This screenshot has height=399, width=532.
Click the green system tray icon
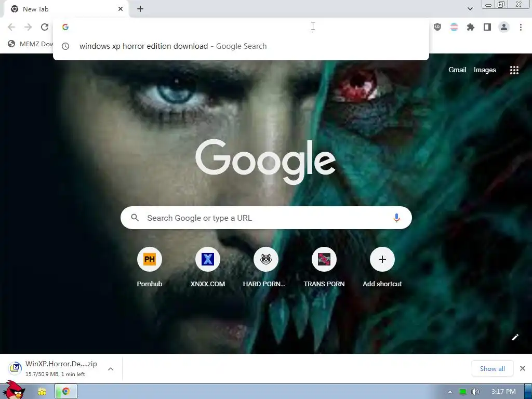tap(462, 392)
